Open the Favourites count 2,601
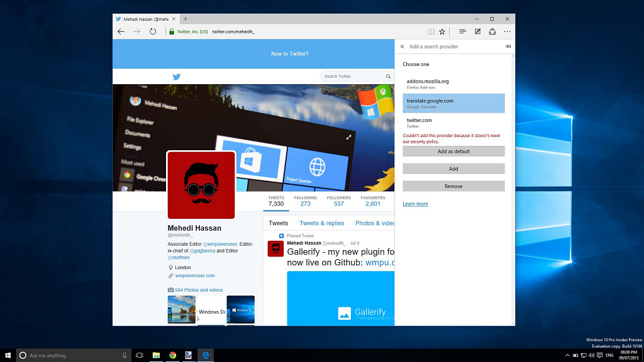 (x=373, y=201)
